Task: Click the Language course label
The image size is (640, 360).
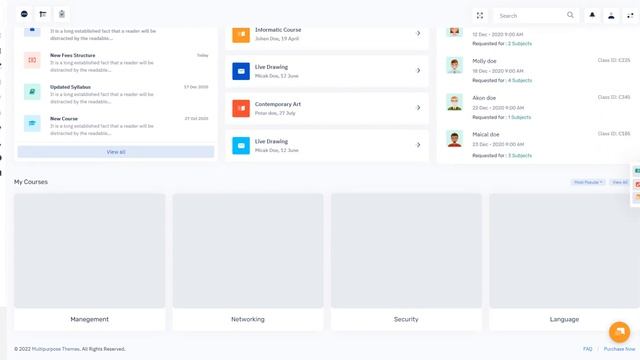Action: (x=564, y=319)
